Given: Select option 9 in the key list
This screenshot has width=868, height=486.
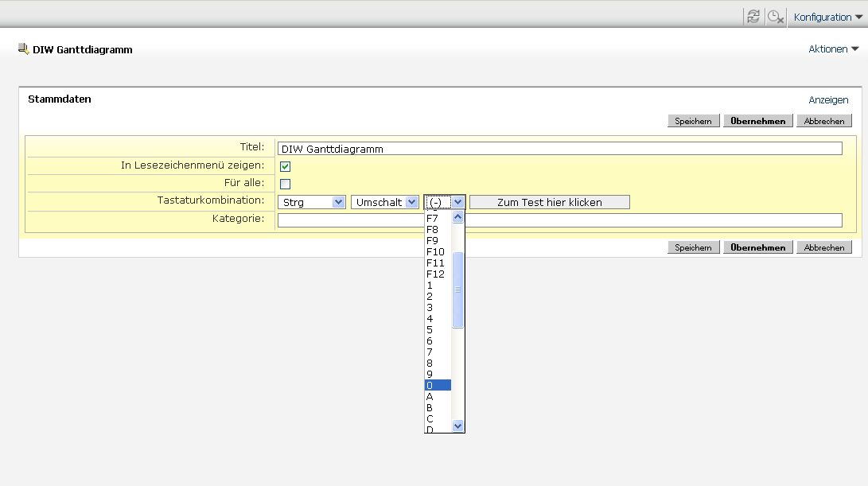Looking at the screenshot, I should [x=438, y=374].
